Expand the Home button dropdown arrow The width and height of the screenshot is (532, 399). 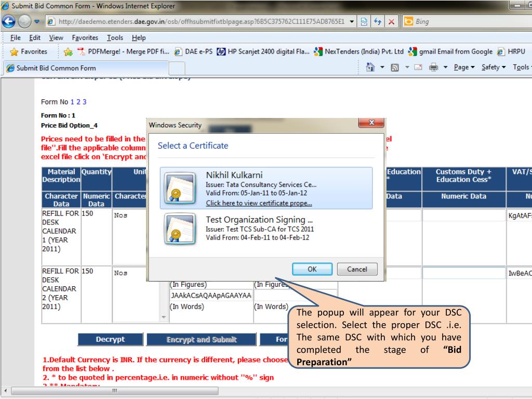tap(382, 67)
